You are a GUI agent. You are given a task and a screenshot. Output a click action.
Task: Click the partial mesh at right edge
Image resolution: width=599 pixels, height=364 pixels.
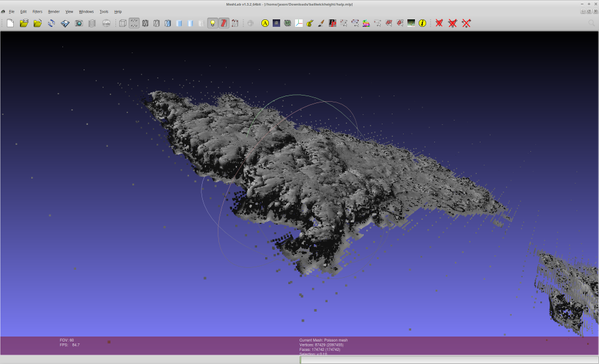tap(568, 292)
